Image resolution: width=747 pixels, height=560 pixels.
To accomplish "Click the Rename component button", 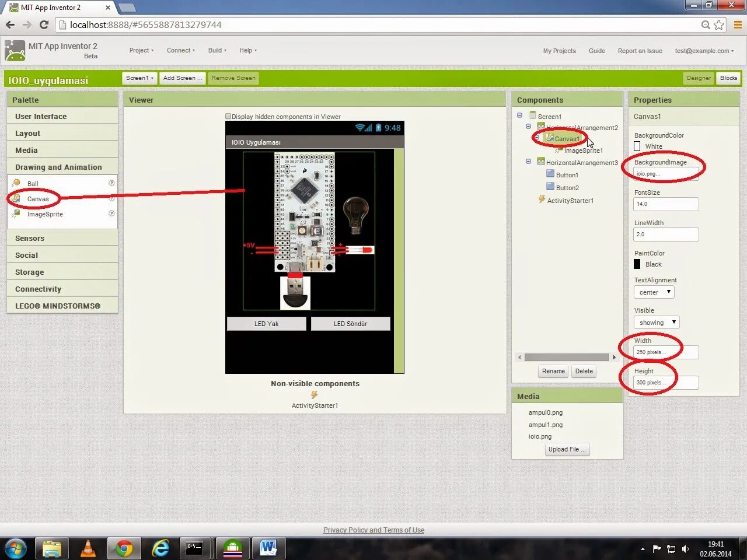I will 553,371.
